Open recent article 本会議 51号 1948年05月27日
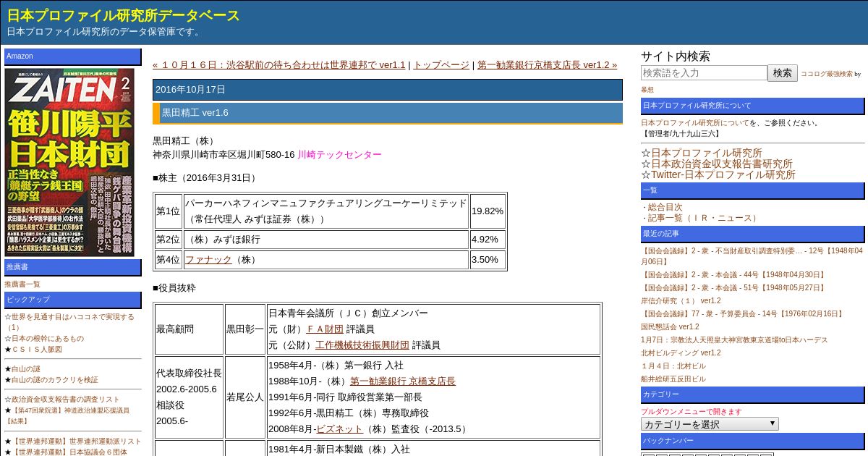This screenshot has height=456, width=868. 733,288
